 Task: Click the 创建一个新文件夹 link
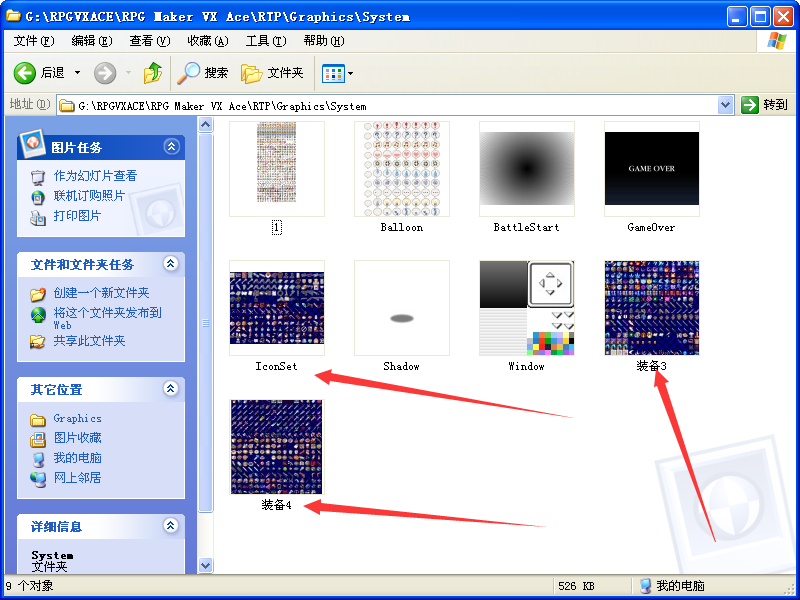coord(102,293)
